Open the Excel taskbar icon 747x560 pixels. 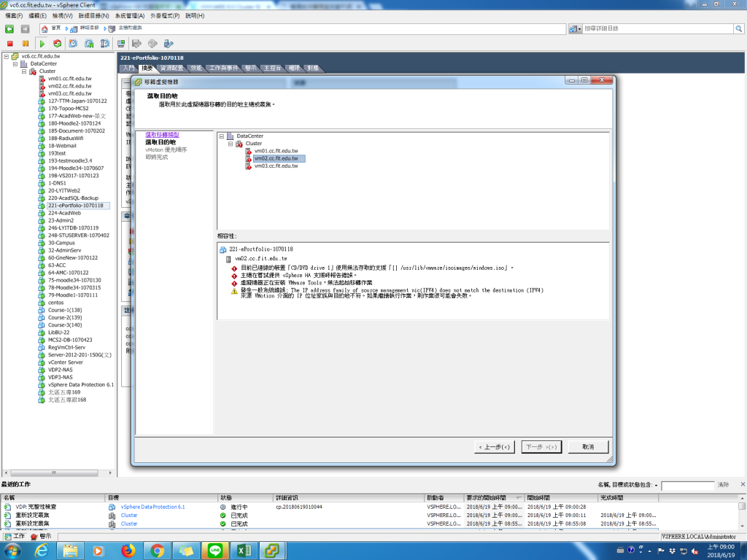click(x=244, y=551)
